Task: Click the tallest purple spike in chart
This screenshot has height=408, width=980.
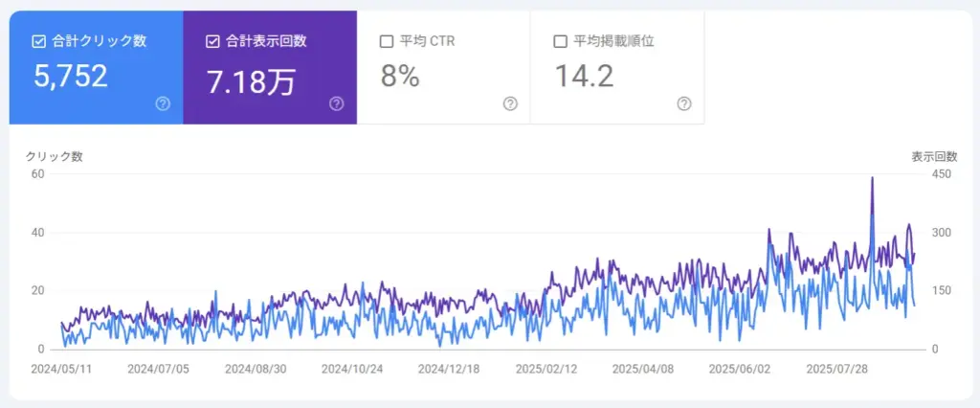Action: 872,178
